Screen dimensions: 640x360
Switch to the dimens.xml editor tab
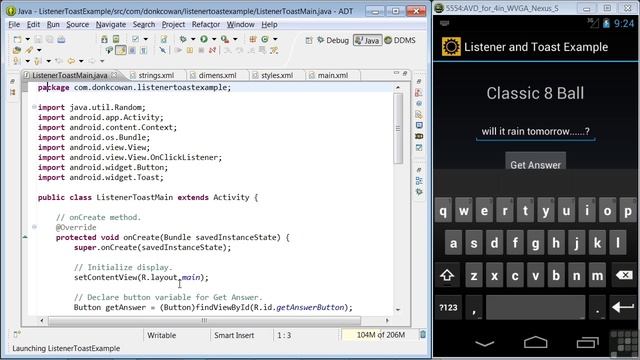(x=217, y=76)
